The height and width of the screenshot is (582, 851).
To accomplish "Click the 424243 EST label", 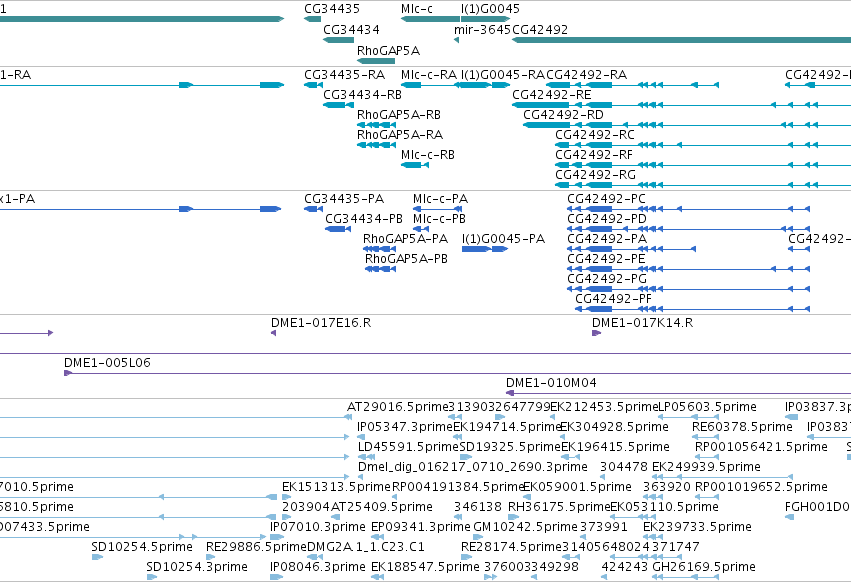I will coord(625,567).
